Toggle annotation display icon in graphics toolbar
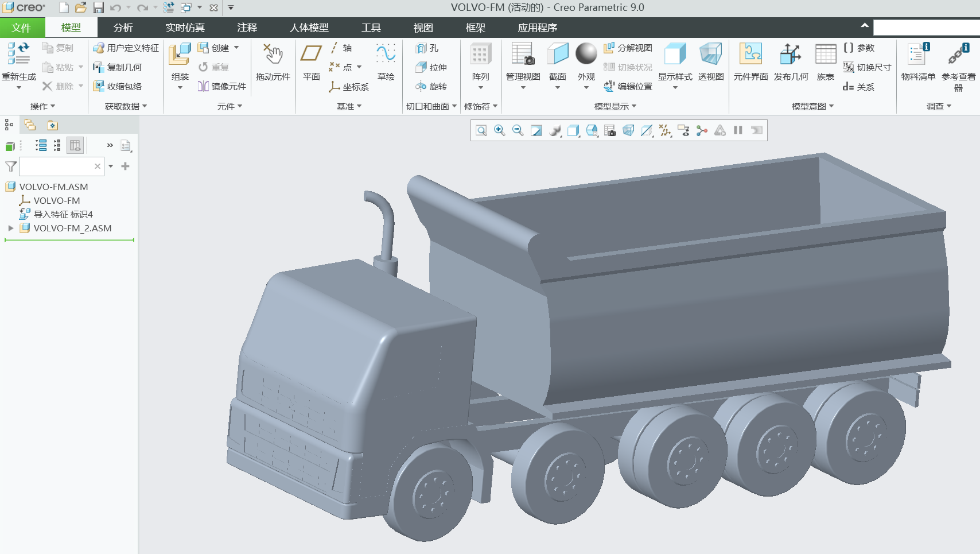980x554 pixels. (683, 130)
